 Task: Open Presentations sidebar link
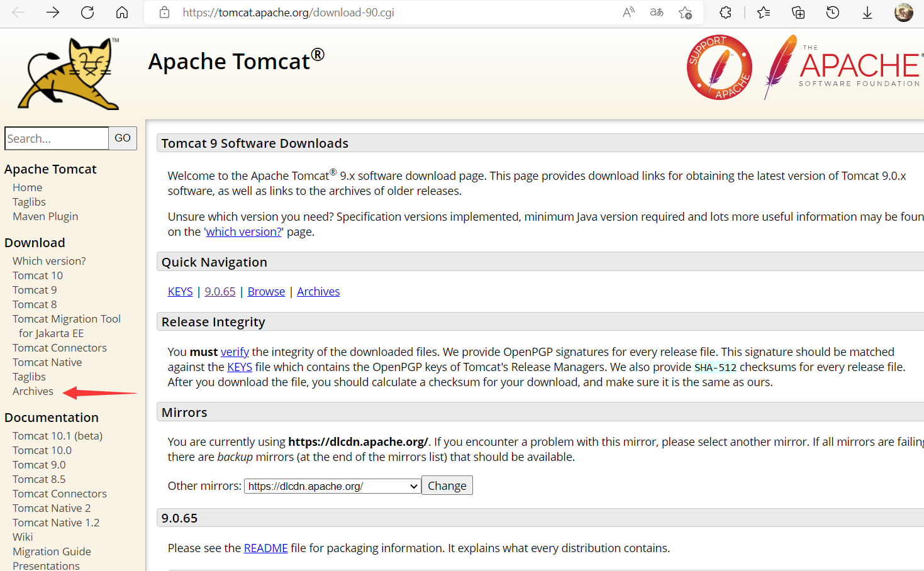pos(46,565)
